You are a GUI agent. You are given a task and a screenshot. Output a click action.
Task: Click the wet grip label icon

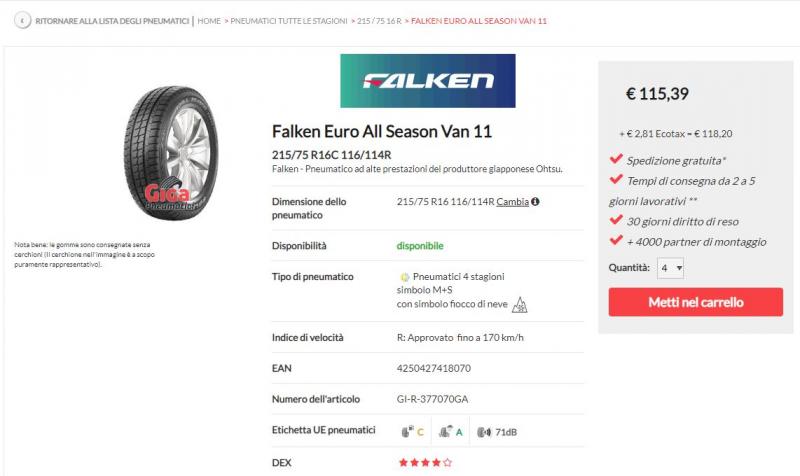click(x=445, y=432)
